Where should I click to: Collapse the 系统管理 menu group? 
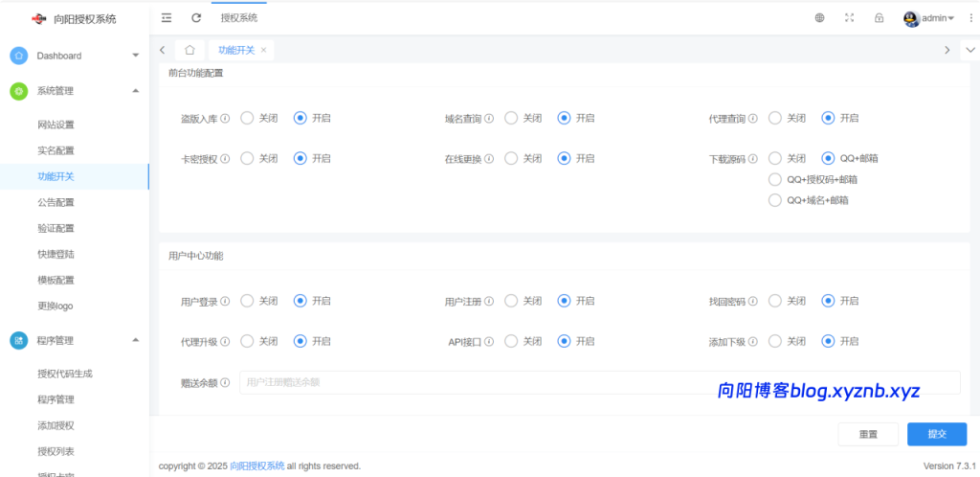75,91
